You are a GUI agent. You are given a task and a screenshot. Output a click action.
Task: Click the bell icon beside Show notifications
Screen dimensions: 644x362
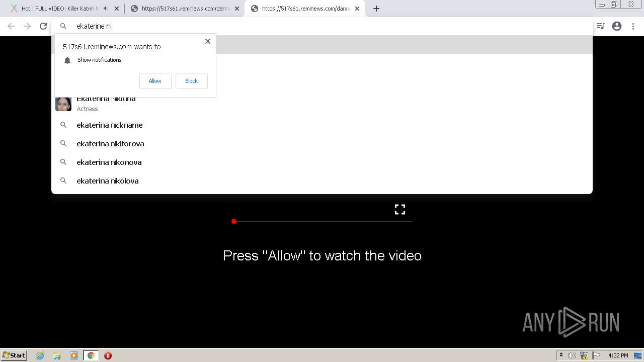pyautogui.click(x=67, y=60)
